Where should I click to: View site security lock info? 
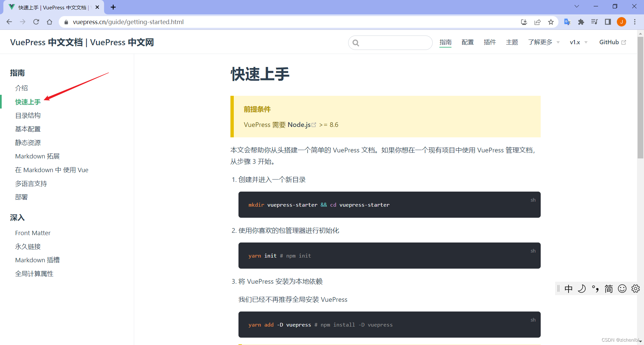click(66, 22)
